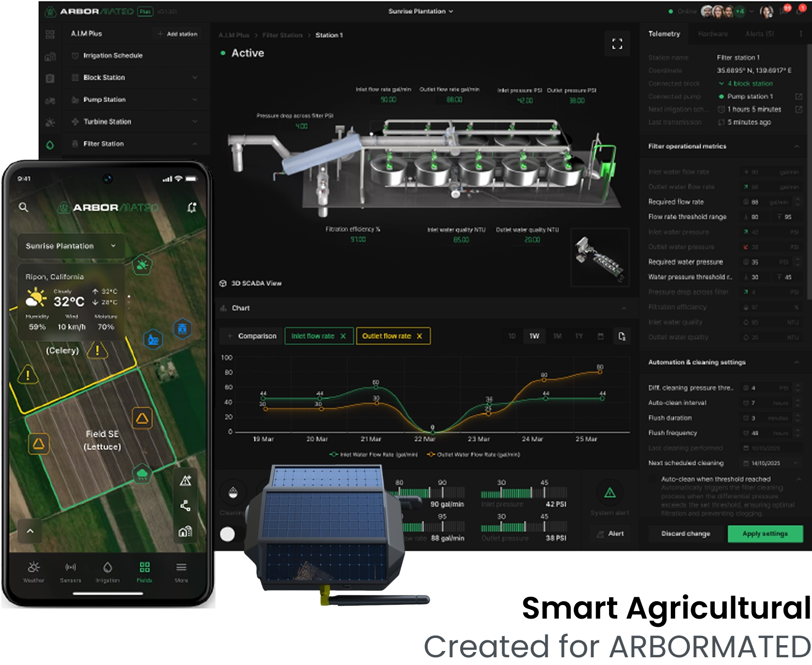Click the outlet pressure gauge bar showing 38 PSI

tap(524, 527)
